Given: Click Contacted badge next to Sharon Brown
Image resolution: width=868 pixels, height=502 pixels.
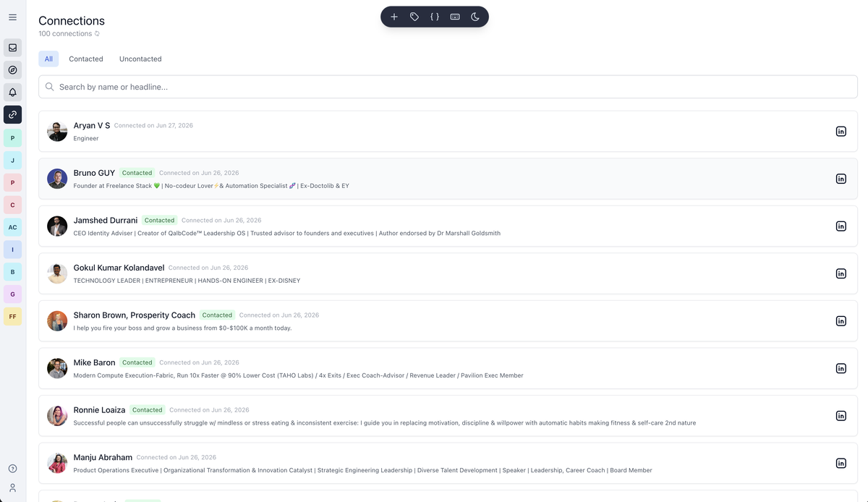Looking at the screenshot, I should (x=217, y=315).
